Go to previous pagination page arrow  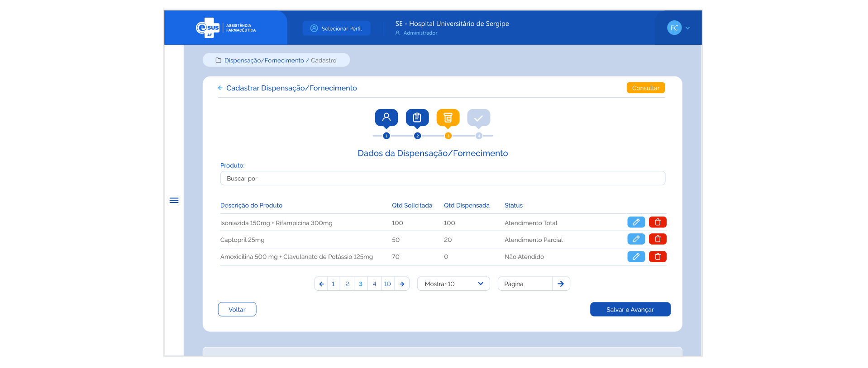tap(321, 284)
